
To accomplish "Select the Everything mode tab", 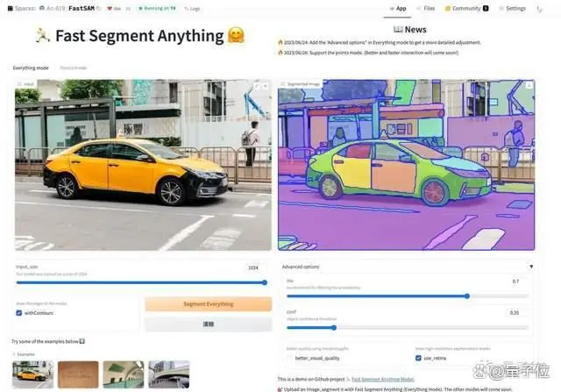I will coord(31,68).
